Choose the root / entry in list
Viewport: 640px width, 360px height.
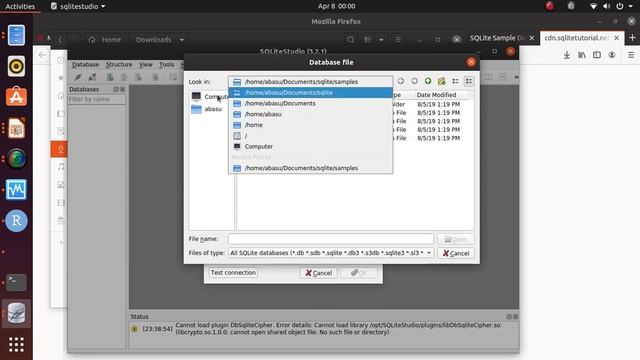point(310,136)
